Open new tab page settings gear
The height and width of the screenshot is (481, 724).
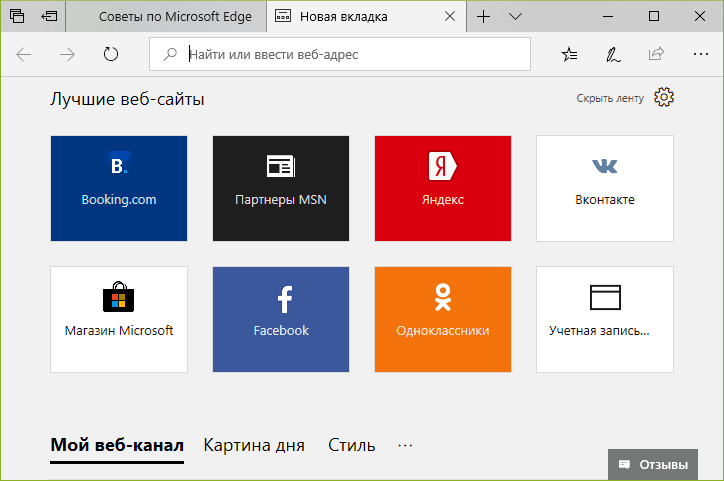[x=664, y=97]
